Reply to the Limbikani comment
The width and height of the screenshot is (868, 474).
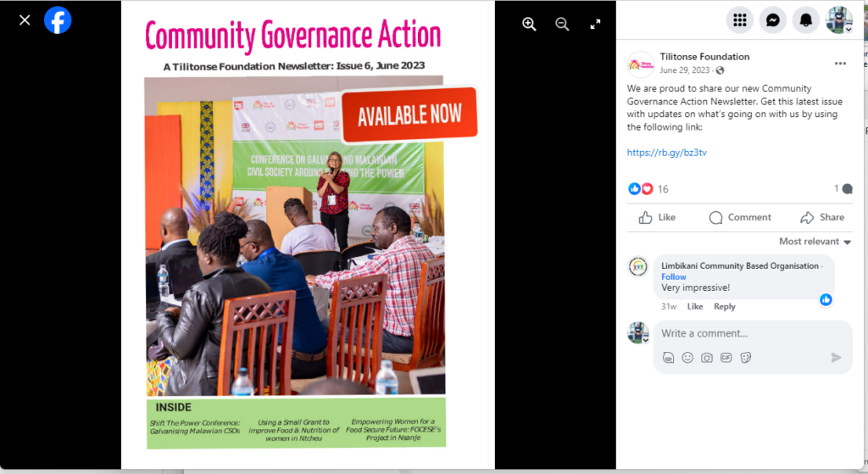coord(724,306)
